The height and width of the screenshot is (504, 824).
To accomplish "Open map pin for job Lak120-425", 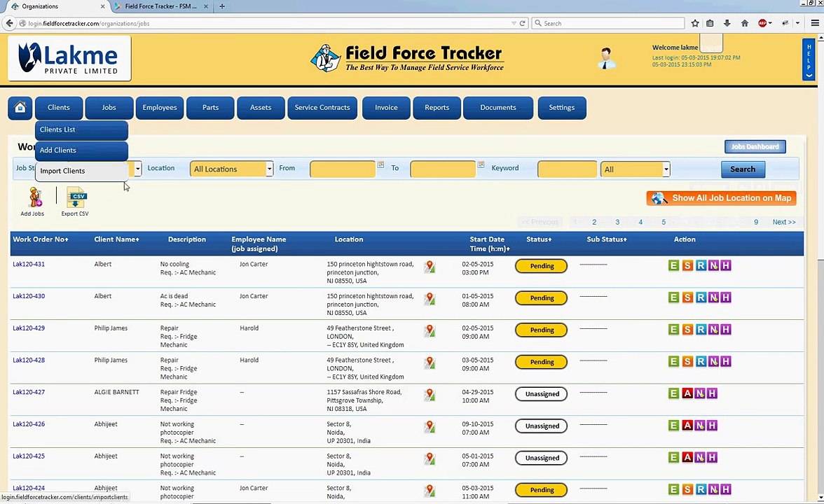I will pos(430,459).
